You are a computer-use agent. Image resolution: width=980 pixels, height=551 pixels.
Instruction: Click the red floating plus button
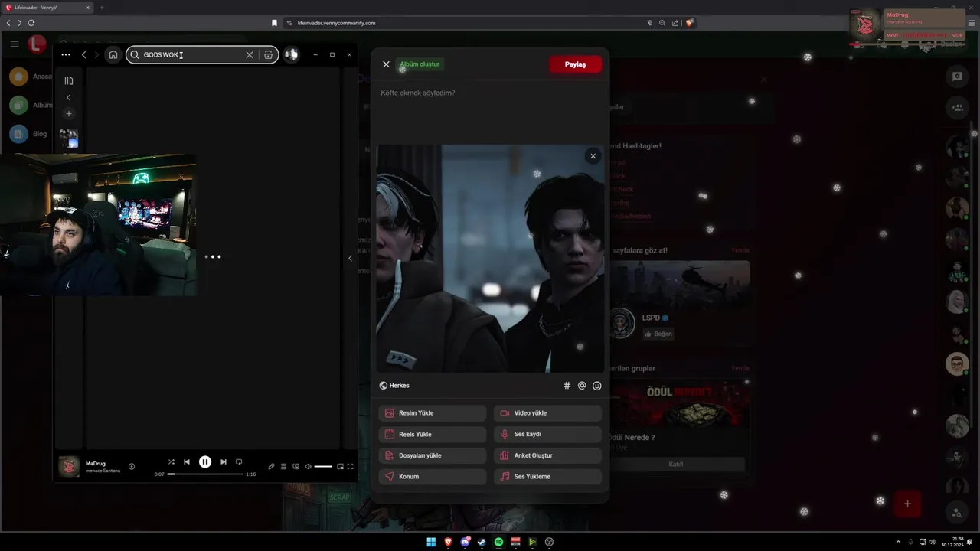(907, 504)
